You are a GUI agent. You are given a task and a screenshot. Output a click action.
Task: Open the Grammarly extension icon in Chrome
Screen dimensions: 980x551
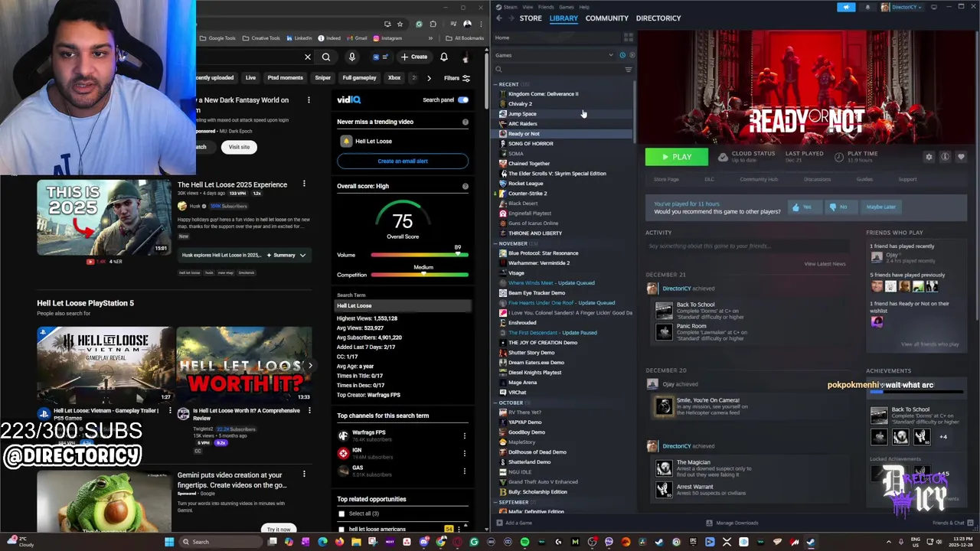point(419,24)
